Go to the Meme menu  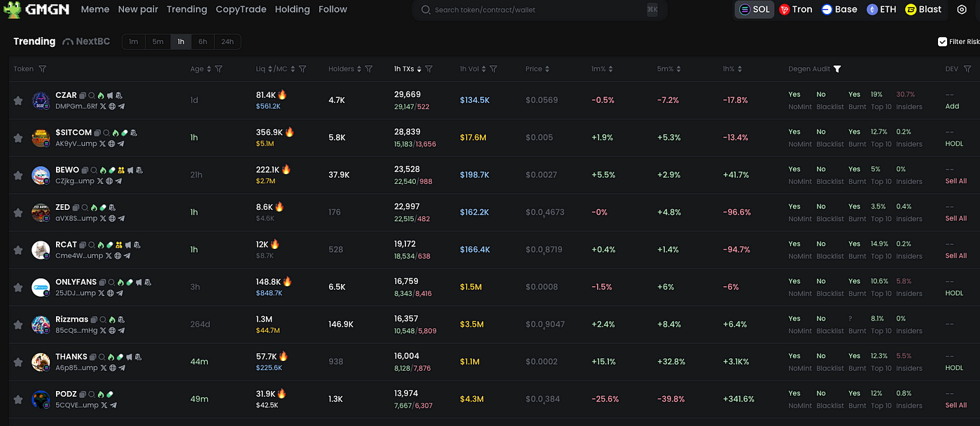coord(95,9)
